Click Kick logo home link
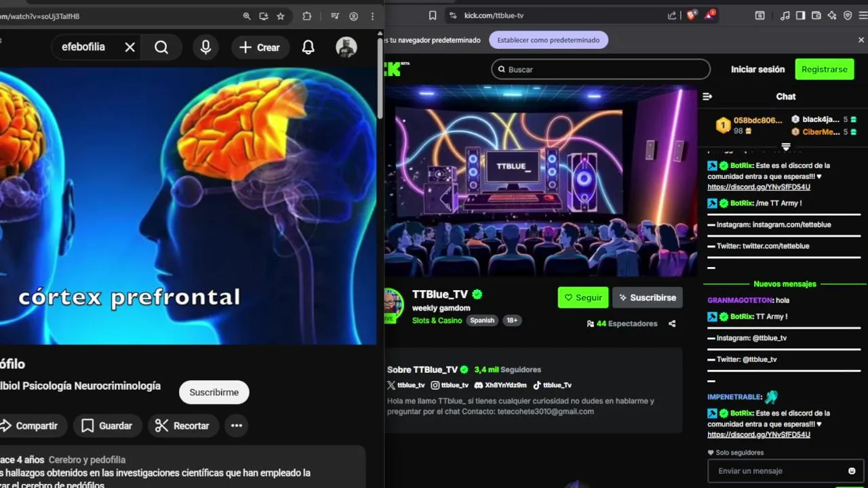Viewport: 868px width, 488px height. click(x=397, y=68)
